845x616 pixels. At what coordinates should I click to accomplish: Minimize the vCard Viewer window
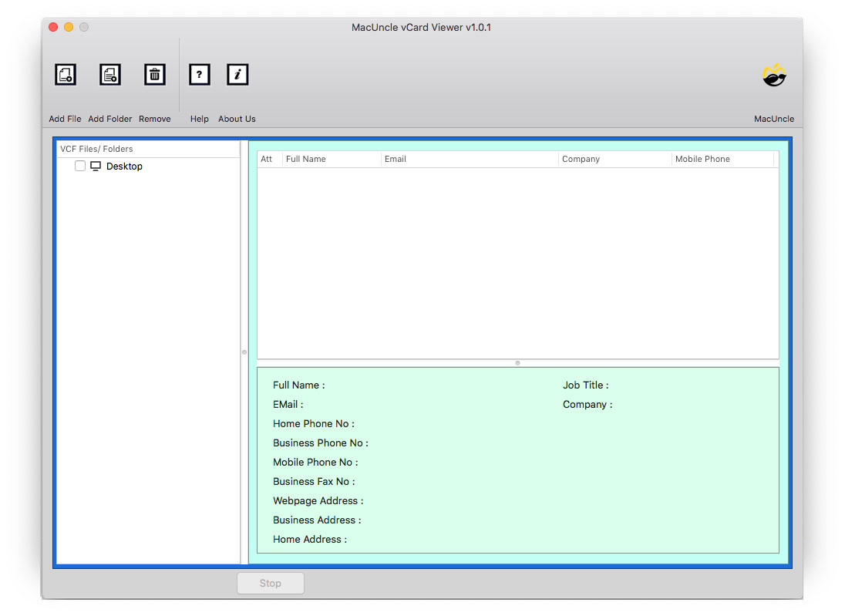click(x=69, y=27)
